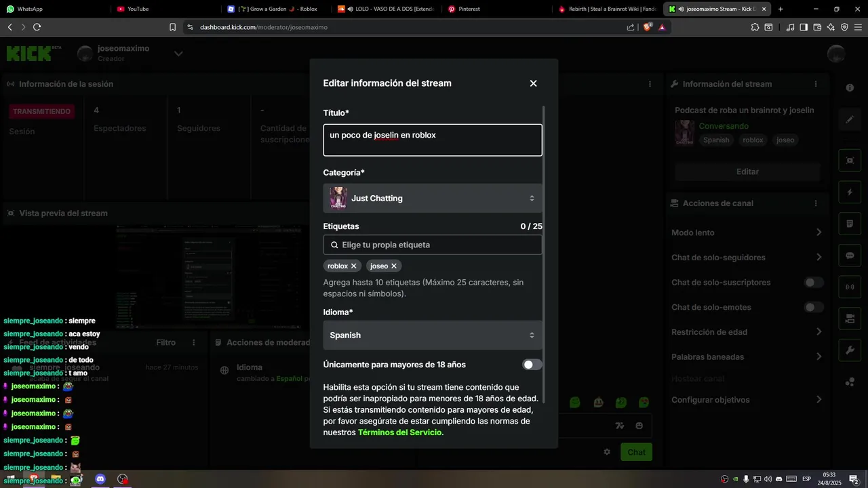
Task: Bookmark this page
Action: (x=172, y=27)
